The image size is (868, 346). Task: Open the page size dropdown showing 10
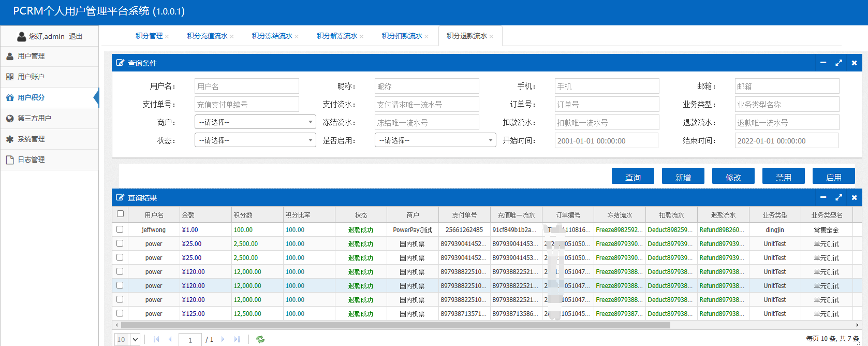[128, 339]
